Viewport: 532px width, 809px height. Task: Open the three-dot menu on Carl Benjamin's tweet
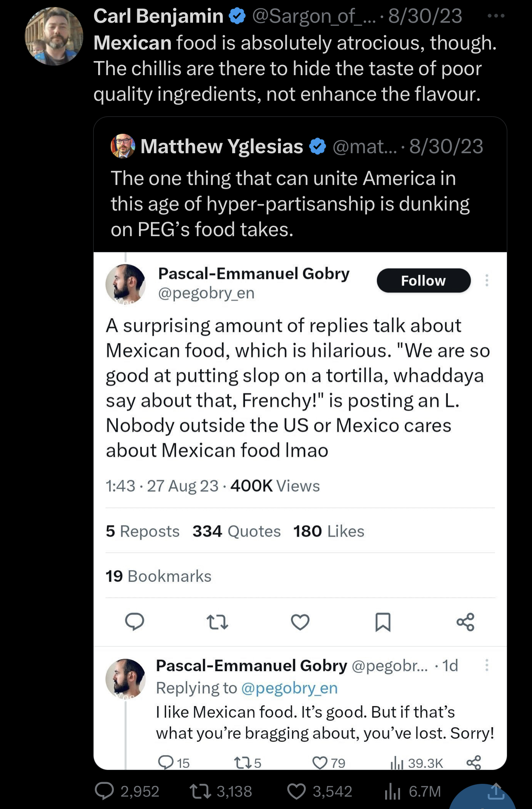tap(496, 16)
